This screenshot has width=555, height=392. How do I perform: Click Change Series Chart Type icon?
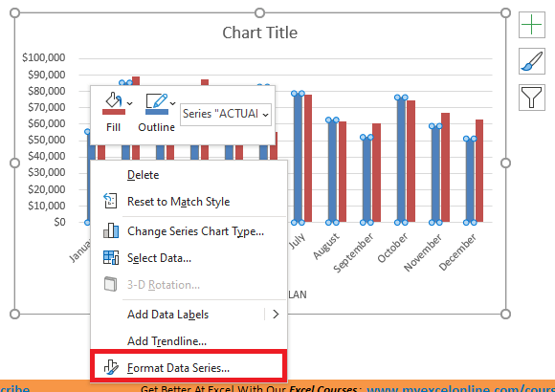111,230
